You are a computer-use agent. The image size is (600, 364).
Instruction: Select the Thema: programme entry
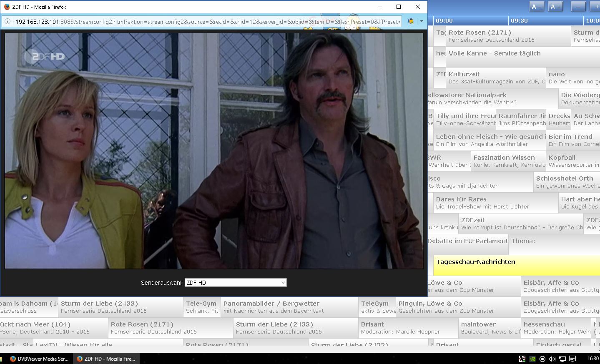554,244
